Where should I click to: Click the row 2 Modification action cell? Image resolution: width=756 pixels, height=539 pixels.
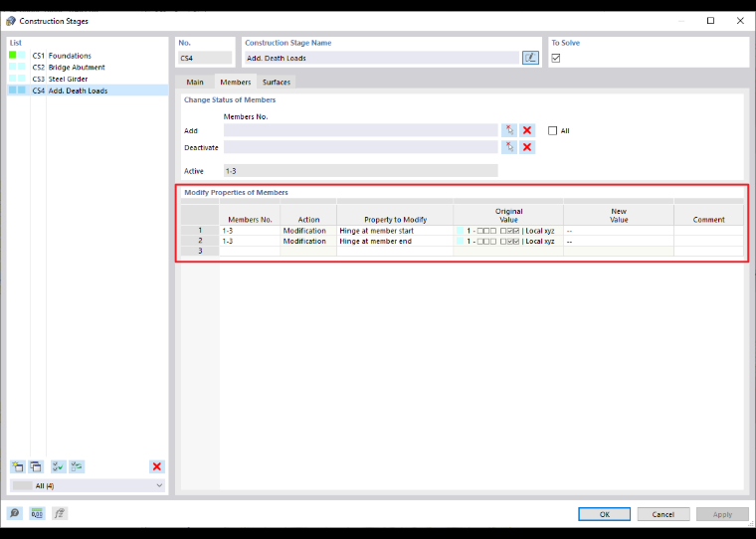(x=308, y=241)
